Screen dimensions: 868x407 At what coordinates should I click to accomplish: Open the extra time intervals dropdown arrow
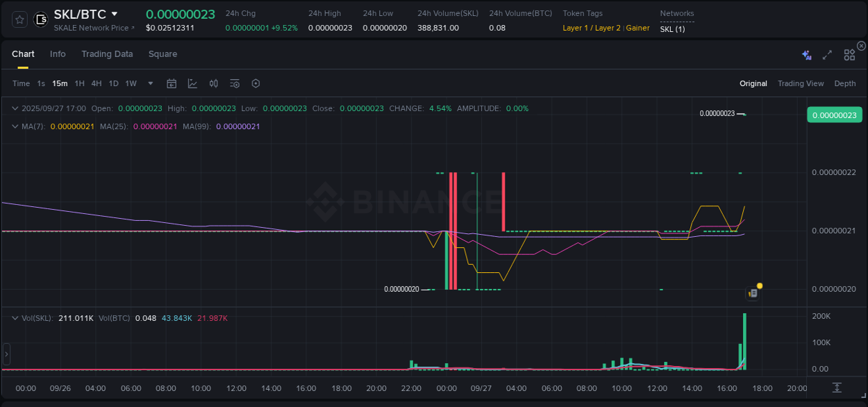[x=149, y=83]
